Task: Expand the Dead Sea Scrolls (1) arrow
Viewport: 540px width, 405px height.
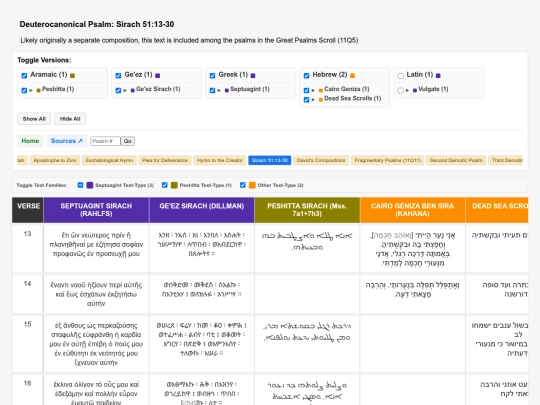Action: tap(313, 100)
